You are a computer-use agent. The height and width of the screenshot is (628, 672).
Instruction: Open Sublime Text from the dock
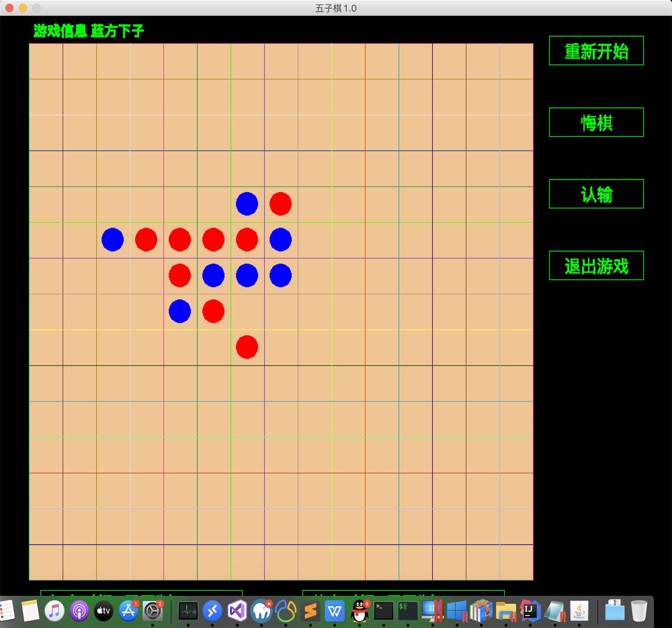[311, 611]
